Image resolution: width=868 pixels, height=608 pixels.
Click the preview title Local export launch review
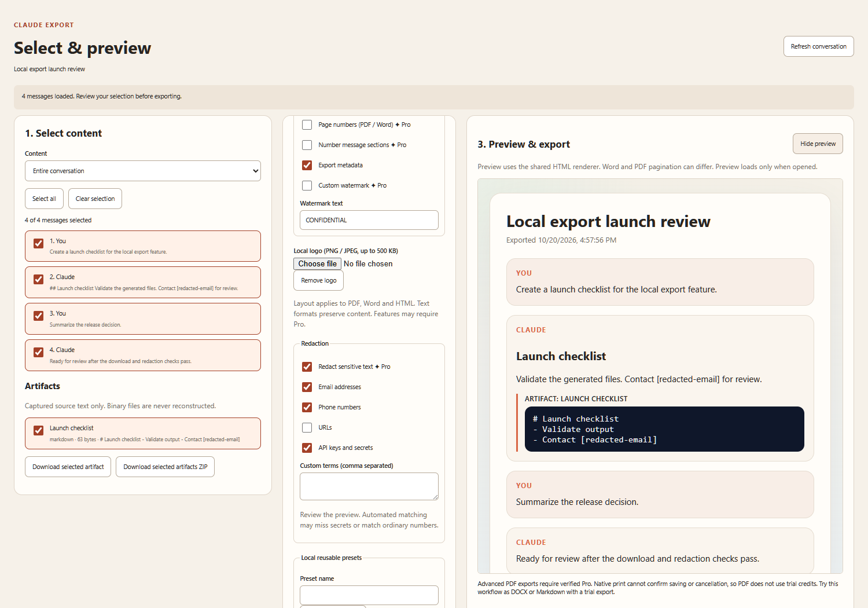(608, 221)
